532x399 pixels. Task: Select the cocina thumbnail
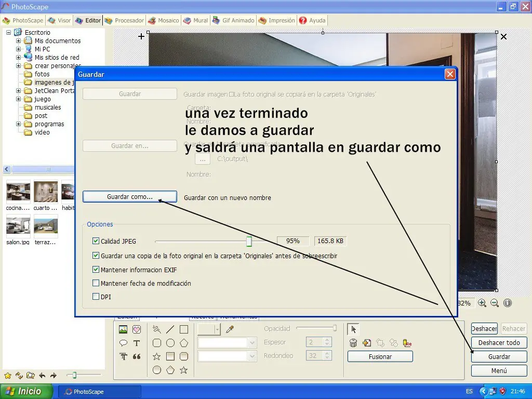(x=18, y=192)
